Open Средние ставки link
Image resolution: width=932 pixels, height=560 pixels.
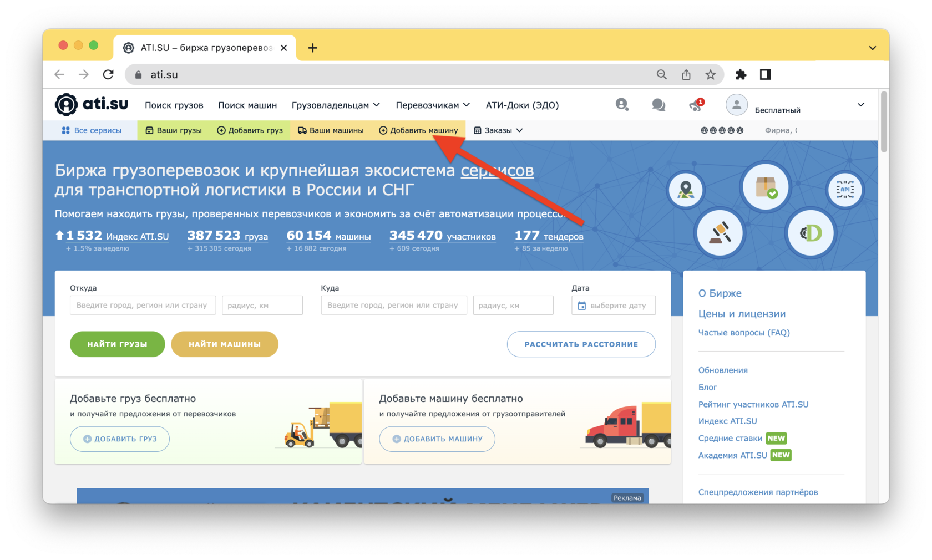[x=730, y=438]
